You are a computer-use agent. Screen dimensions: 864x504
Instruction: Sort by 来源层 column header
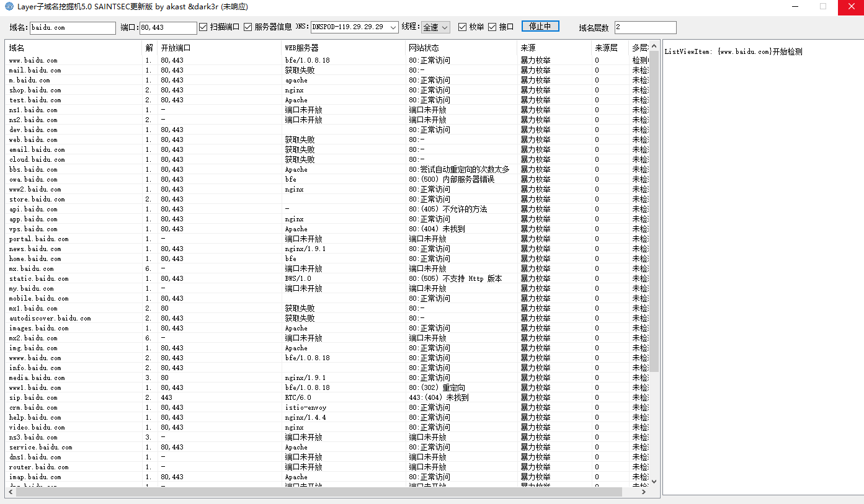pyautogui.click(x=610, y=48)
